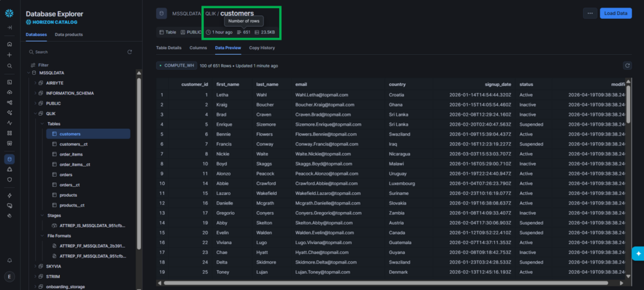
Task: Click the Load Data button
Action: click(616, 13)
